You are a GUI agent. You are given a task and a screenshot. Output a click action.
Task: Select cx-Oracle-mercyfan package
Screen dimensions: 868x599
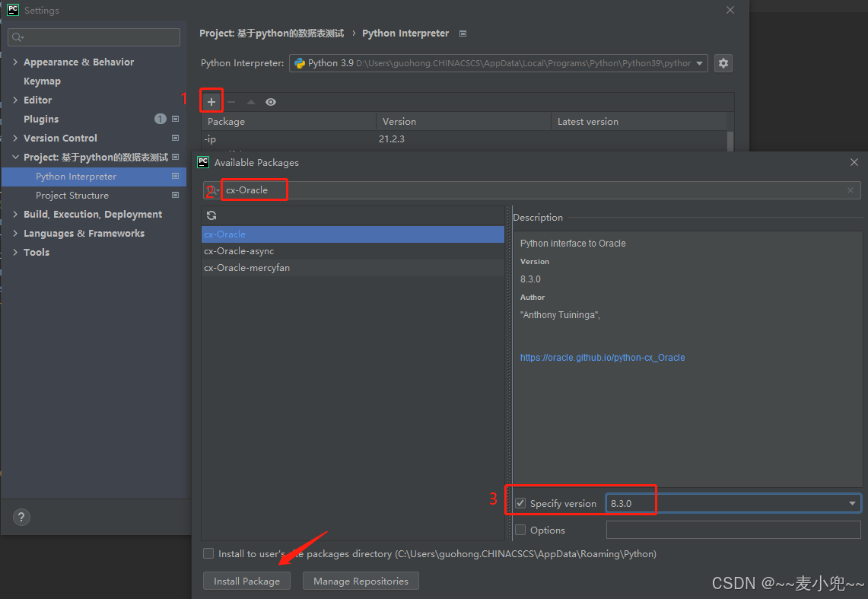[x=353, y=267]
